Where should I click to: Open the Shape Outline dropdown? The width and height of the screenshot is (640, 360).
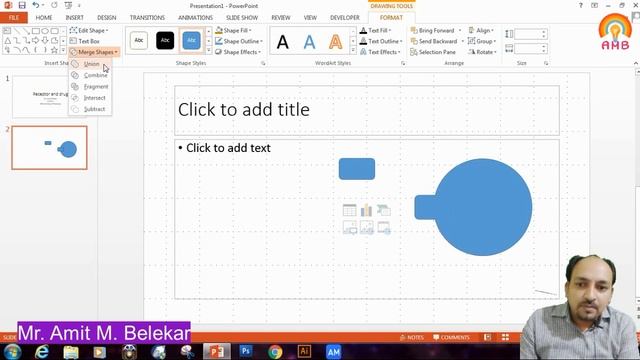click(239, 41)
